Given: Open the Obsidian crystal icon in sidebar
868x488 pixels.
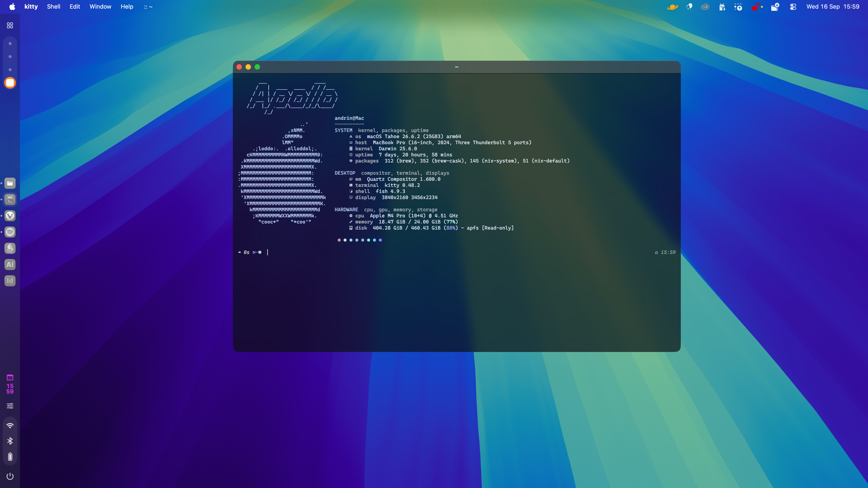Looking at the screenshot, I should tap(10, 248).
